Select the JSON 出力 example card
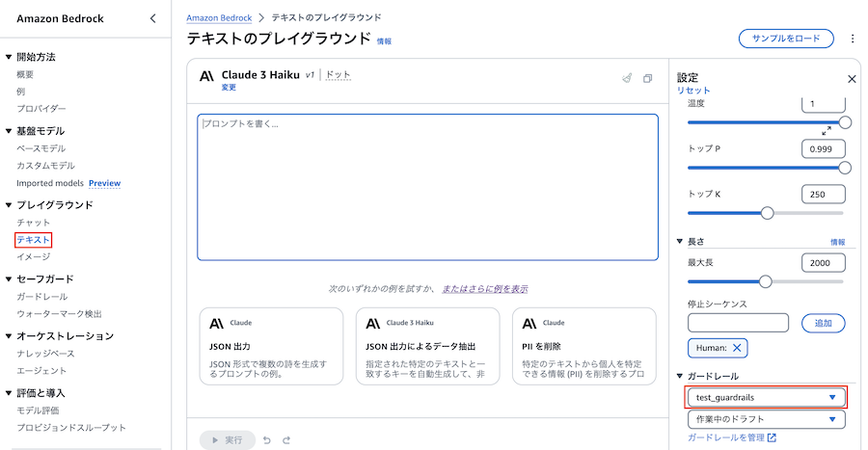868x450 pixels. pos(271,347)
